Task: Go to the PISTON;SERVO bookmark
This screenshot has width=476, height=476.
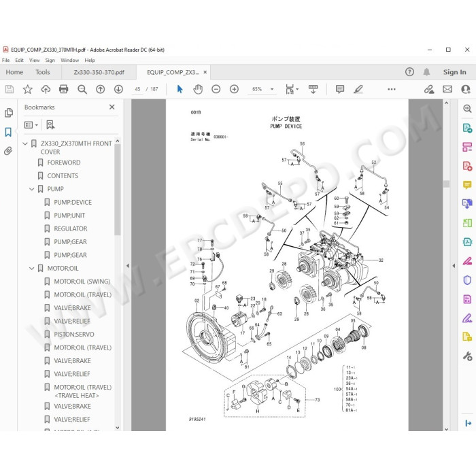Action: click(73, 335)
